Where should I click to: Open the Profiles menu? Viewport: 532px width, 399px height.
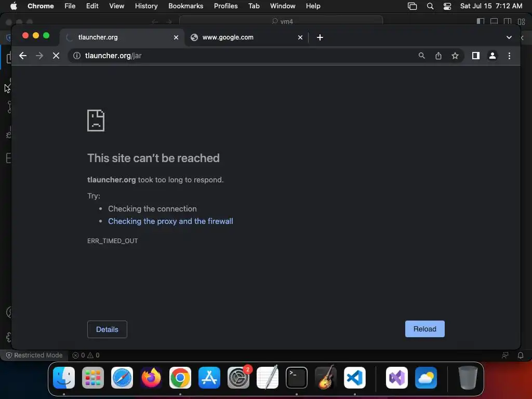(225, 6)
